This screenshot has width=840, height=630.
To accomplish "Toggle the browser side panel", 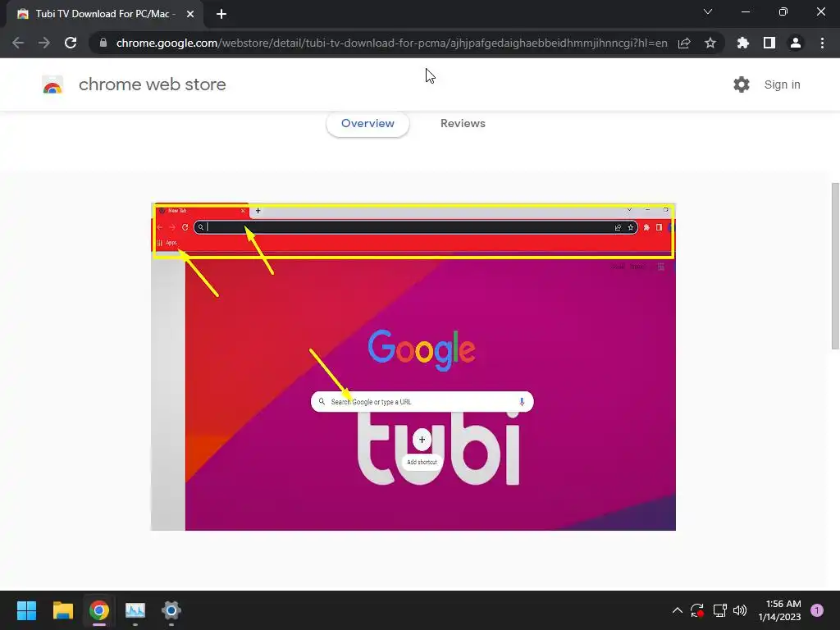I will point(769,43).
